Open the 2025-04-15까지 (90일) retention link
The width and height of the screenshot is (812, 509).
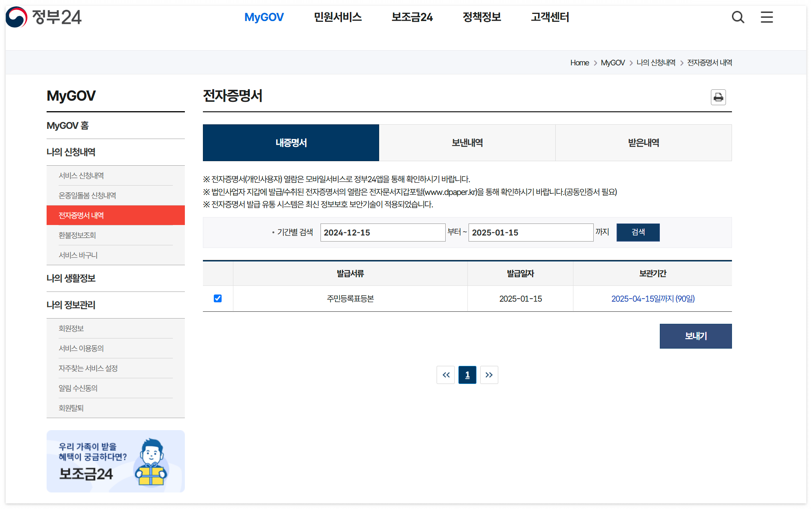pos(653,299)
